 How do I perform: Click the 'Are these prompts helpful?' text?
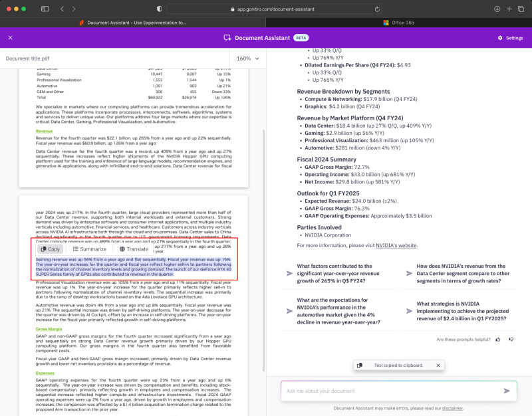point(464,340)
